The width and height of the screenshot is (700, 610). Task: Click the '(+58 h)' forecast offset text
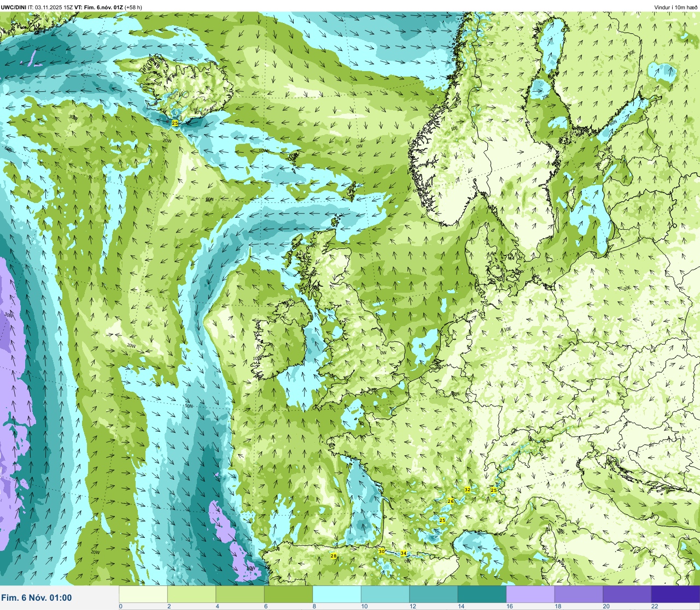[133, 7]
